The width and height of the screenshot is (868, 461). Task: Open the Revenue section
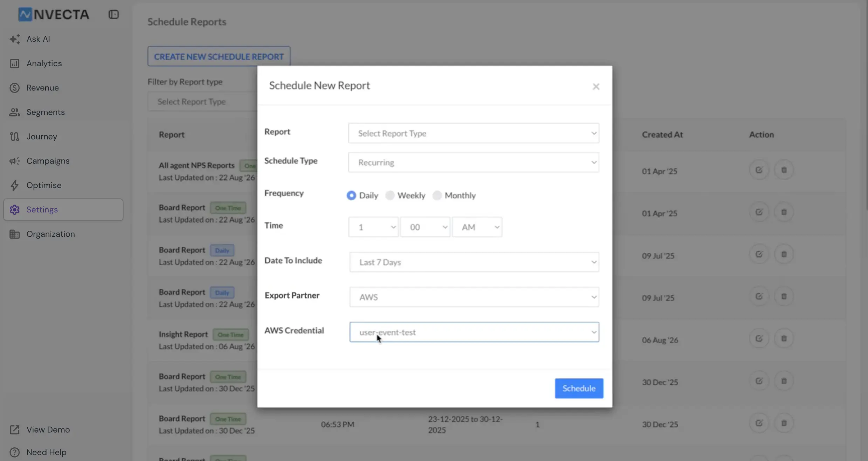42,88
